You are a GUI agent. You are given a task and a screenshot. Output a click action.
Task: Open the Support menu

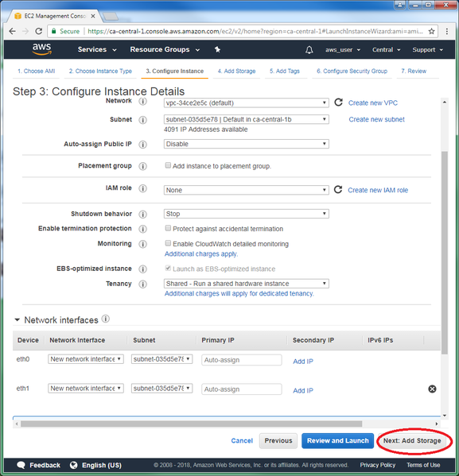[x=427, y=50]
